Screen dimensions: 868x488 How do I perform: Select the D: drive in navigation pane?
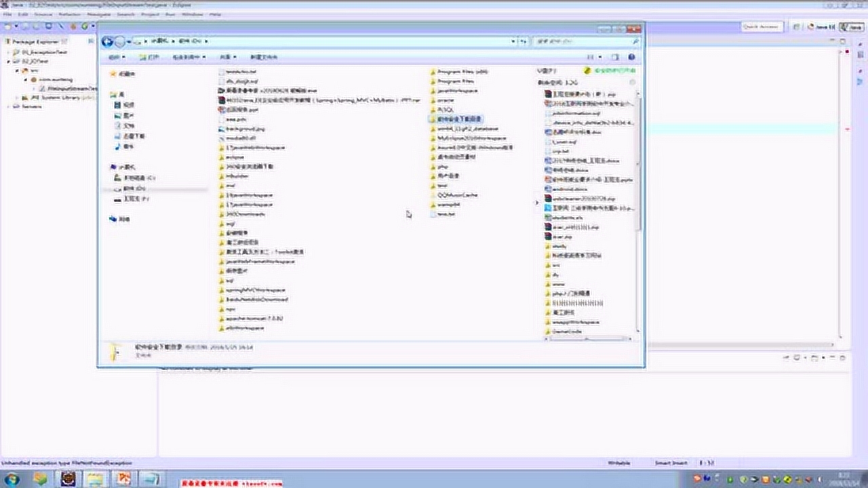point(130,188)
